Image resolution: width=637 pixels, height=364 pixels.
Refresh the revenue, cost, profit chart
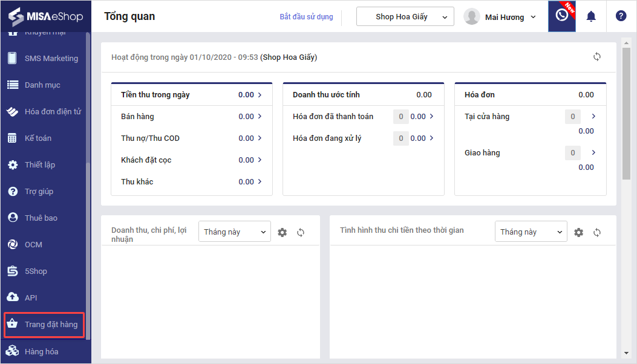click(x=301, y=232)
